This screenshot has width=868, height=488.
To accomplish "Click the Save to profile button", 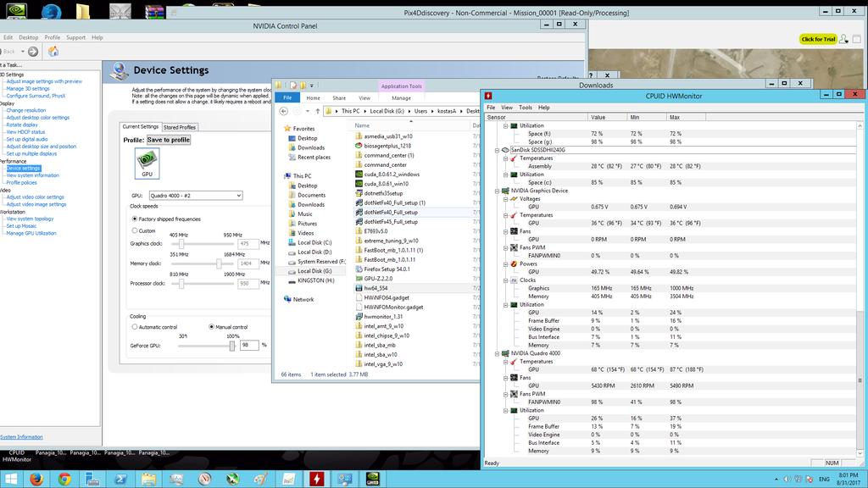I will [x=169, y=140].
